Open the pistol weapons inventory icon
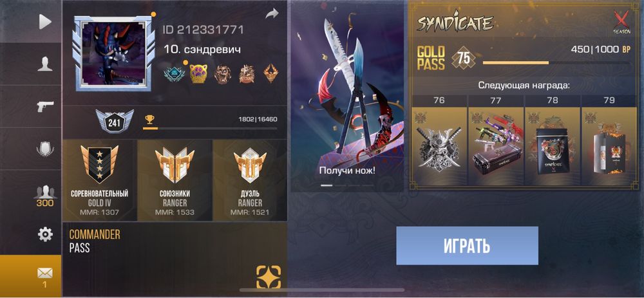This screenshot has height=298, width=644. point(45,106)
